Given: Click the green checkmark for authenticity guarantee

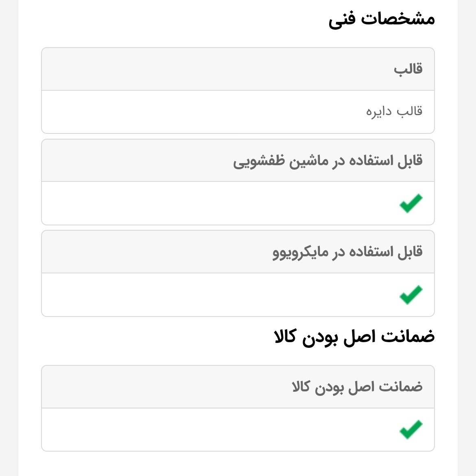Looking at the screenshot, I should (411, 430).
